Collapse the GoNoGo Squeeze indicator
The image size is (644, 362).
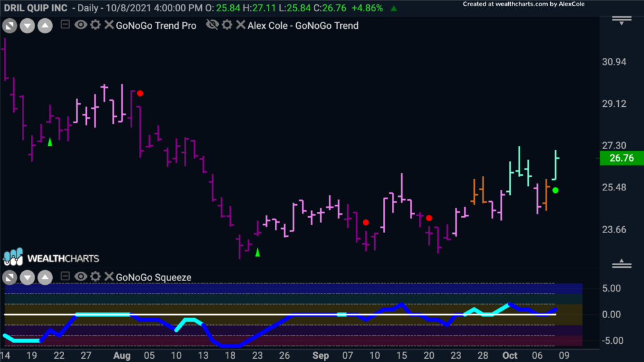pos(65,277)
